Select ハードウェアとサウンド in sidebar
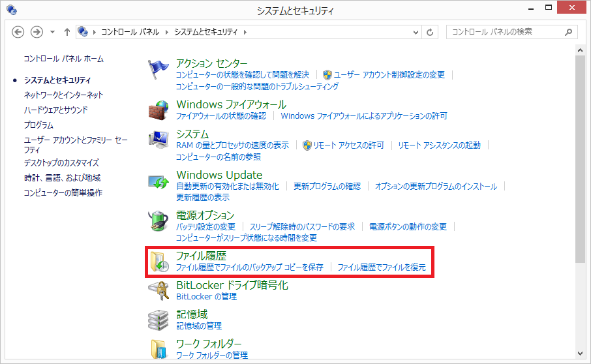The image size is (591, 364). 56,110
